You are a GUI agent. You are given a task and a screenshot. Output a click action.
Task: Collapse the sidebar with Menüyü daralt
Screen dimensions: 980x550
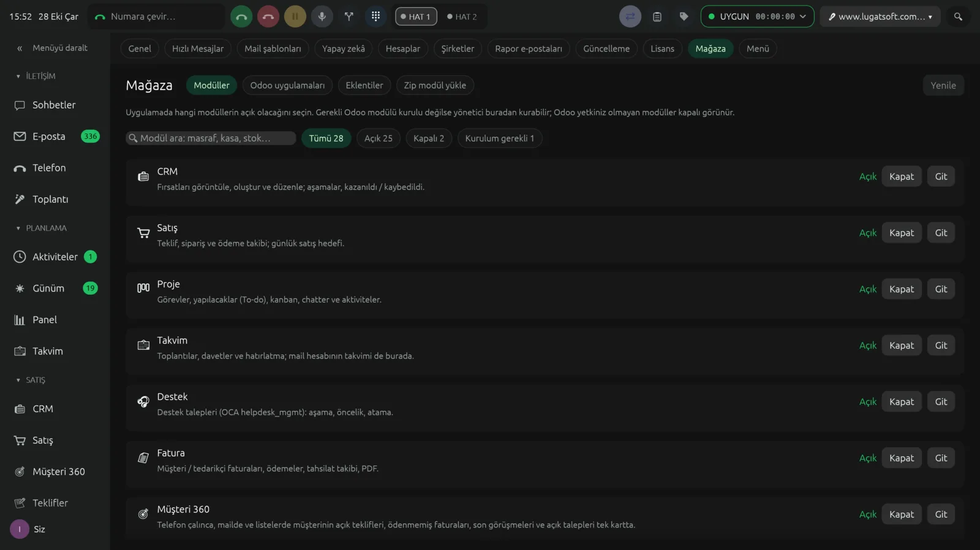click(x=53, y=48)
